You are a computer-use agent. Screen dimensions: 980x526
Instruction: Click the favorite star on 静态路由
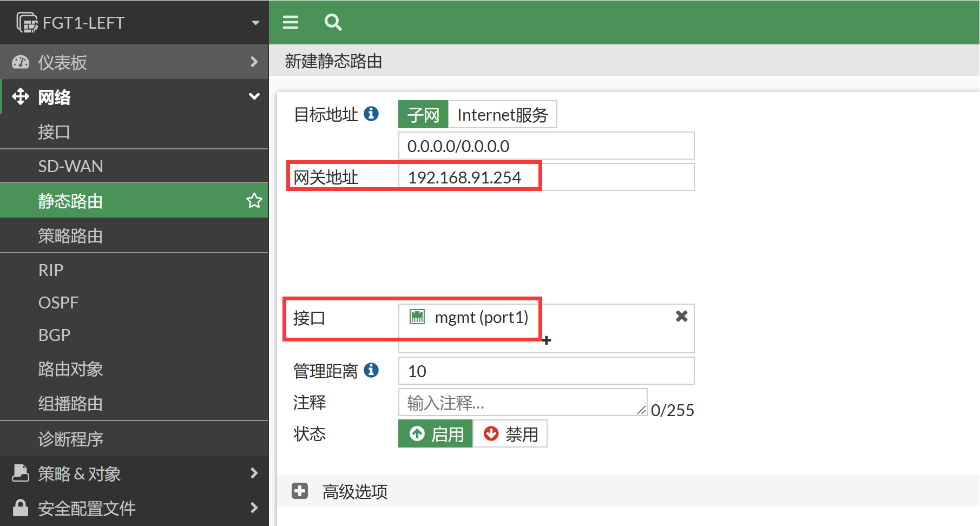pyautogui.click(x=254, y=201)
